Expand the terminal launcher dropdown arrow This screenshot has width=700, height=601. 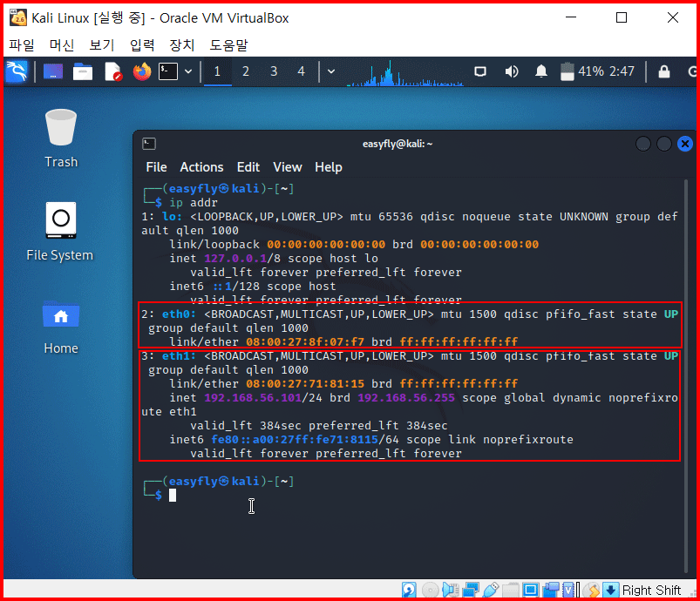coord(188,71)
